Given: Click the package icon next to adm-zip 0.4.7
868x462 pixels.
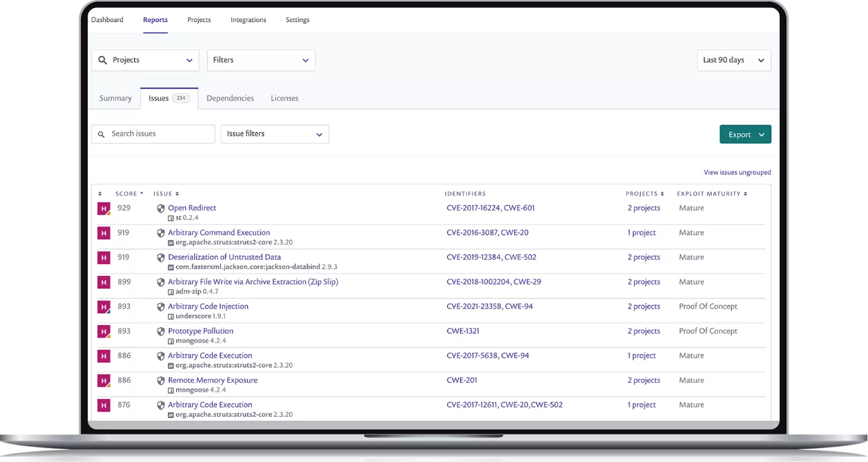Looking at the screenshot, I should click(x=171, y=292).
